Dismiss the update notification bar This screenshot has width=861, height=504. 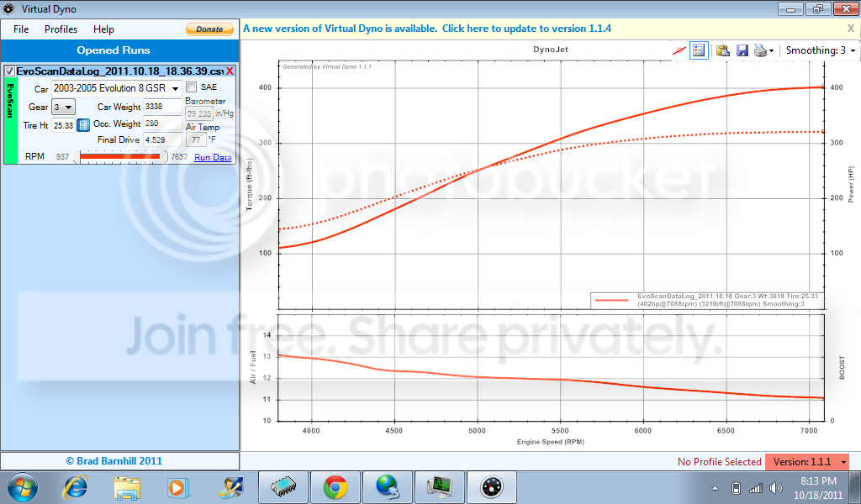point(850,28)
